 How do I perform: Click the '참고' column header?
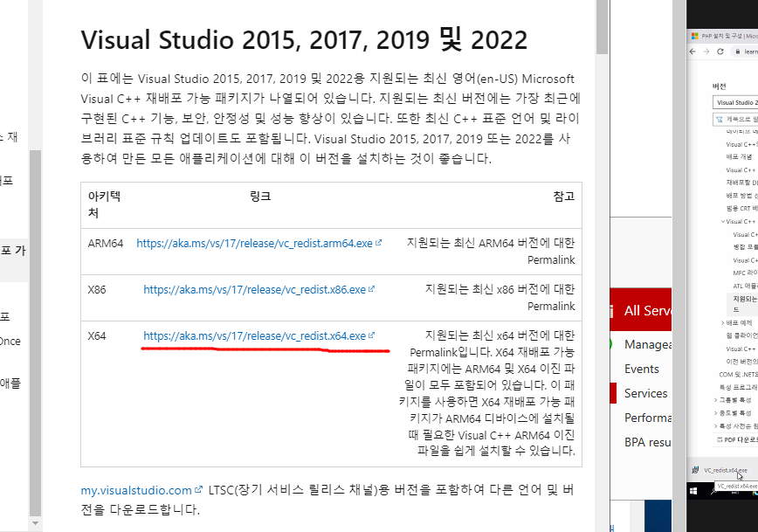click(x=563, y=197)
